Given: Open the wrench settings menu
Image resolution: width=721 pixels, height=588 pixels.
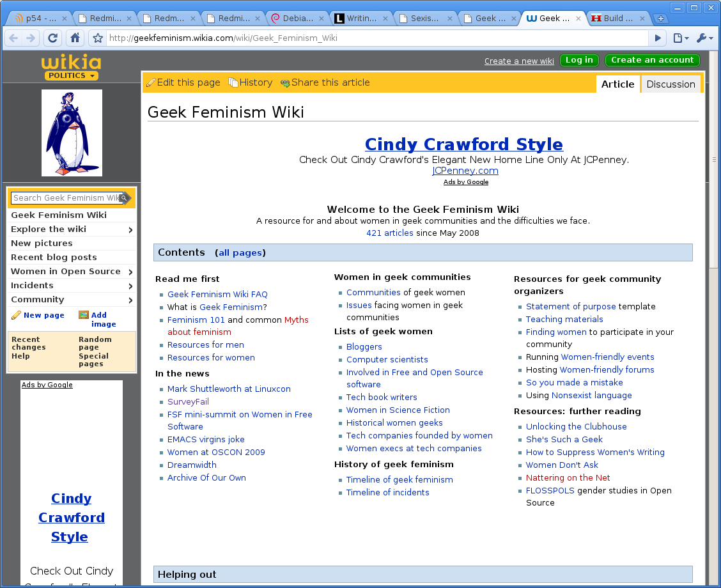Looking at the screenshot, I should click(x=704, y=38).
